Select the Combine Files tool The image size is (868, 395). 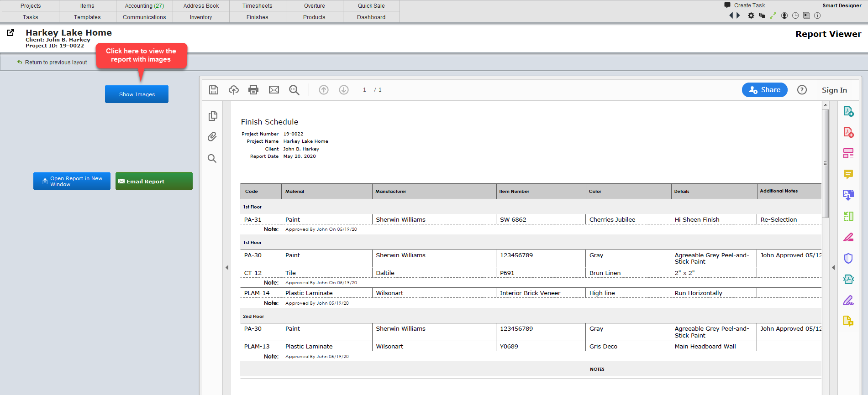click(x=848, y=195)
